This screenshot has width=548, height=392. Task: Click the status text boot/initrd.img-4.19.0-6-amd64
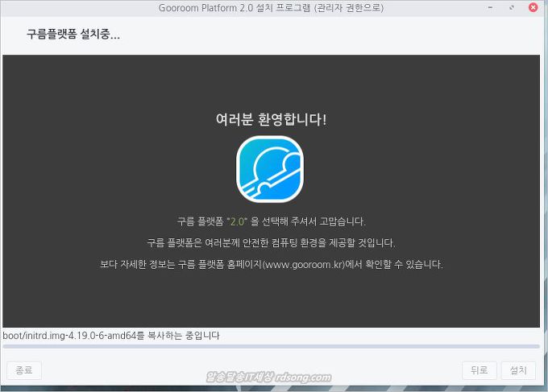tap(111, 336)
